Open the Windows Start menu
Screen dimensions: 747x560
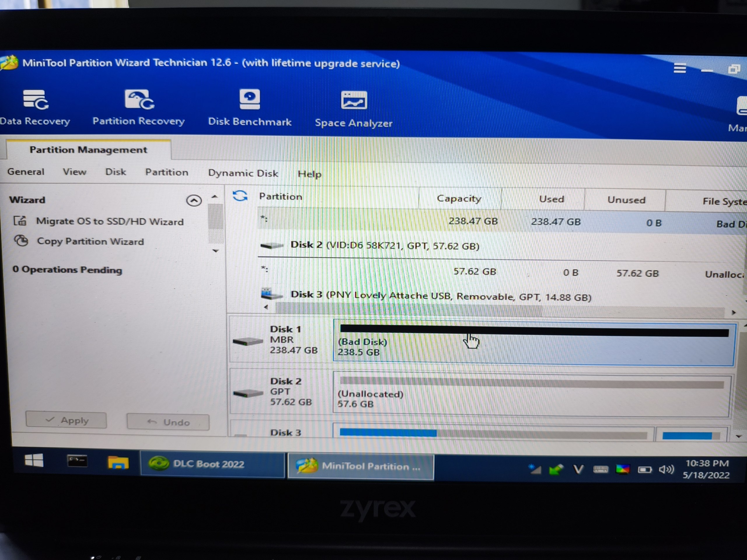click(x=34, y=461)
